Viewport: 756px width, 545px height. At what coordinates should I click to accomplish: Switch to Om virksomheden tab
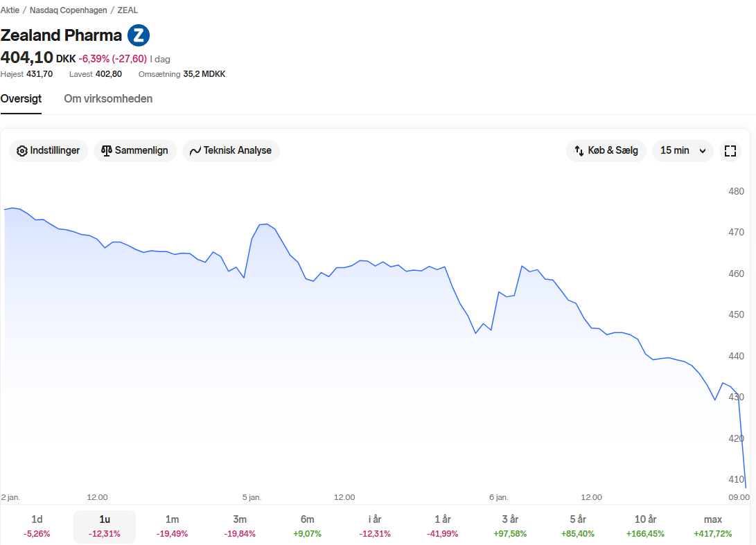point(108,99)
